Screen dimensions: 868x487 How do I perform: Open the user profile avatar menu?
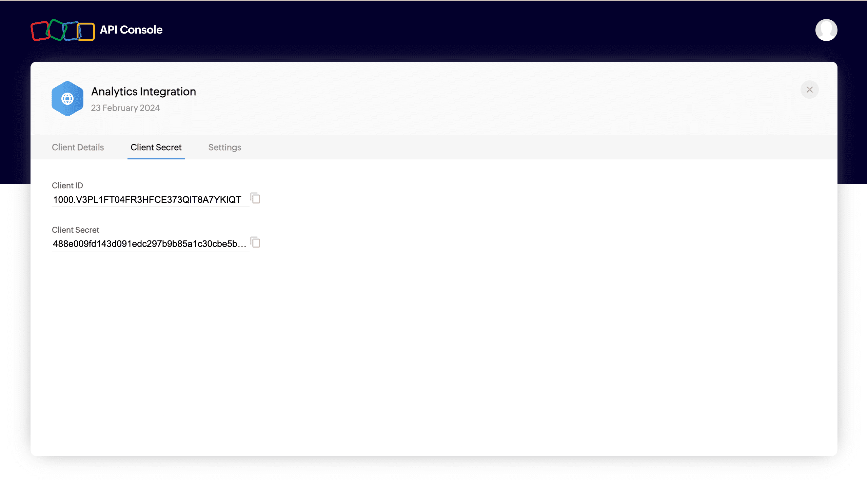[x=826, y=30]
